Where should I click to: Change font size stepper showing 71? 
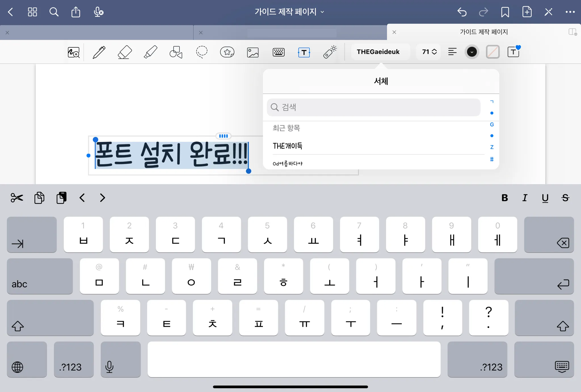pyautogui.click(x=429, y=52)
